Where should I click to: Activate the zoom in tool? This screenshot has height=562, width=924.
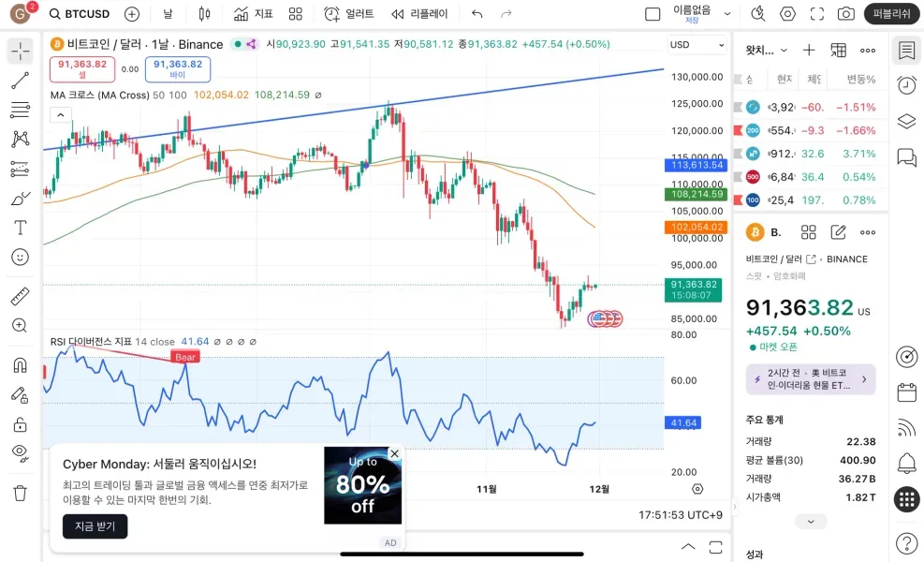pyautogui.click(x=20, y=326)
